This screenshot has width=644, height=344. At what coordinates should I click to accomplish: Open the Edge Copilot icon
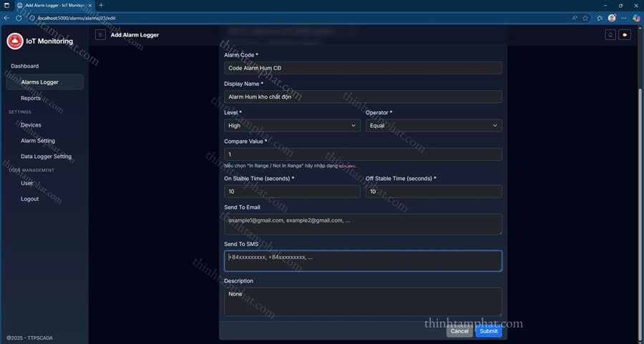click(636, 18)
